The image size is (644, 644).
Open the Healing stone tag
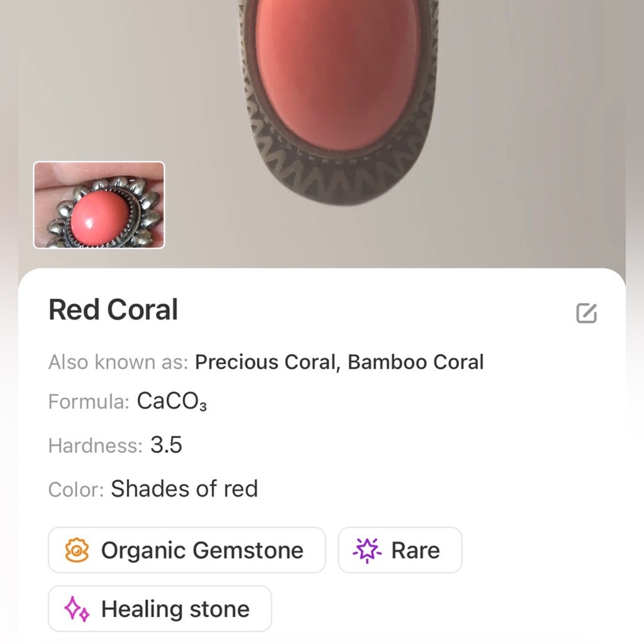[160, 609]
